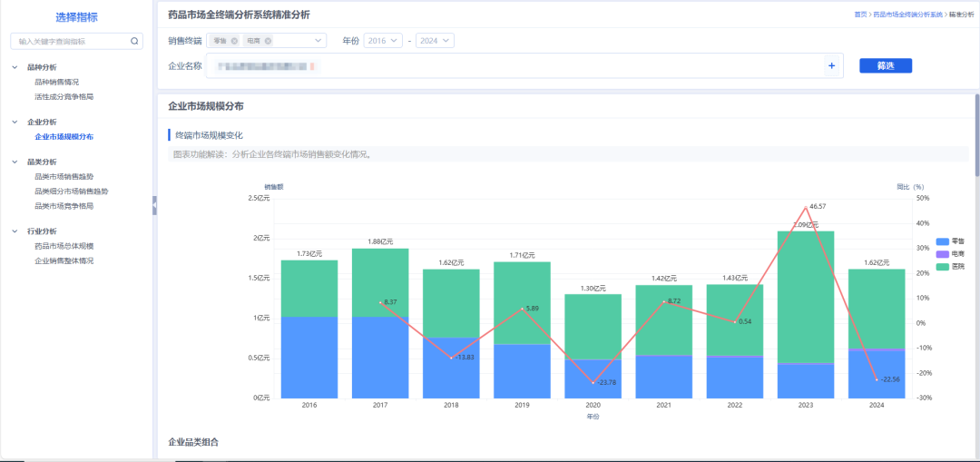Click the 筛选 filter button

coord(886,65)
